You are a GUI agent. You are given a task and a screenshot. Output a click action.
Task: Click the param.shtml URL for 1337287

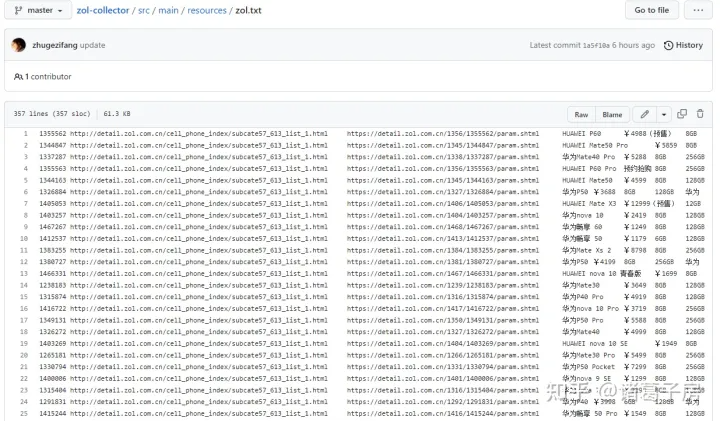[x=443, y=157]
